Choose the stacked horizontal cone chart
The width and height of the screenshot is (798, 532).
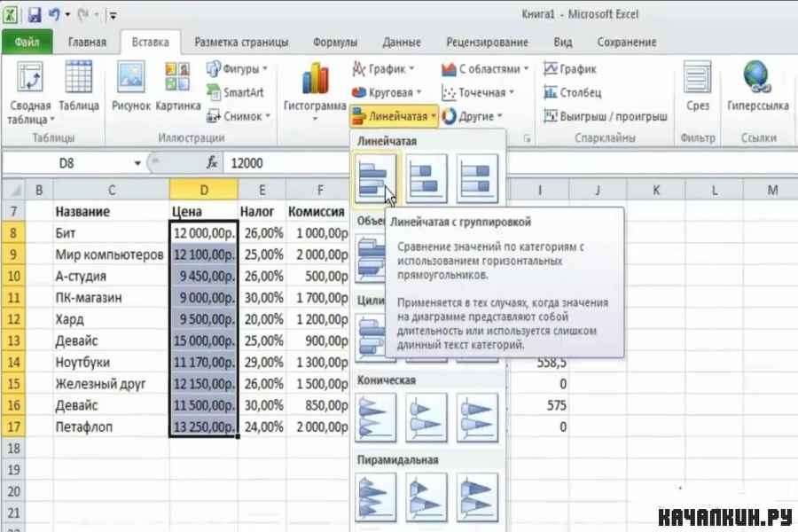[x=426, y=417]
